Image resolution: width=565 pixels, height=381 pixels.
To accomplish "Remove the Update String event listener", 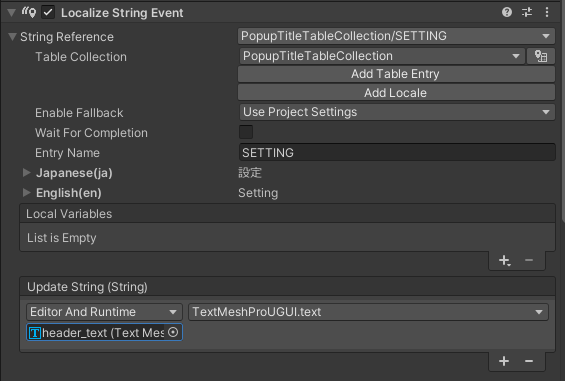I will (529, 361).
